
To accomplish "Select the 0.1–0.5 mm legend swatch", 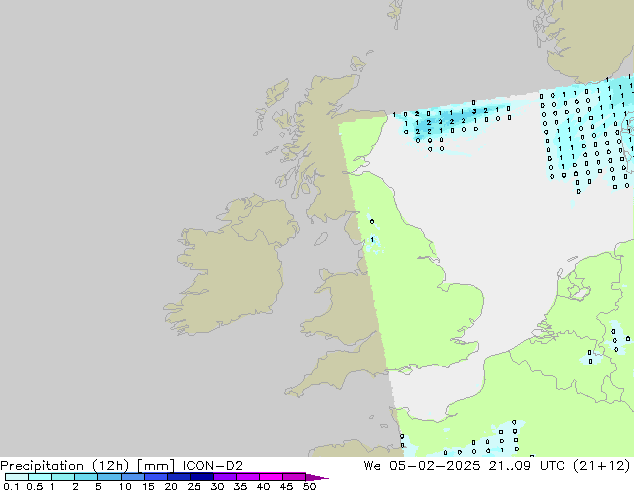I will coord(17,477).
